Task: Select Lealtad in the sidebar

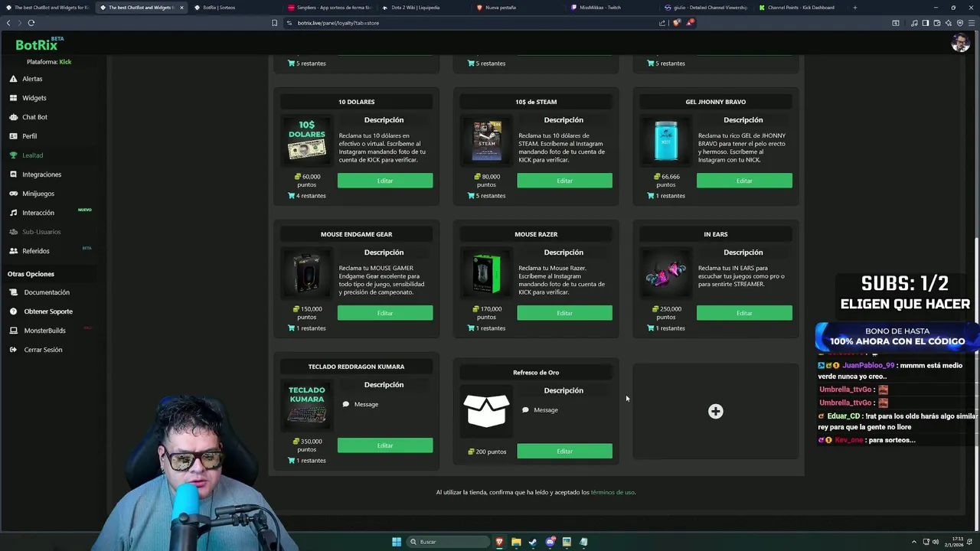Action: tap(32, 155)
